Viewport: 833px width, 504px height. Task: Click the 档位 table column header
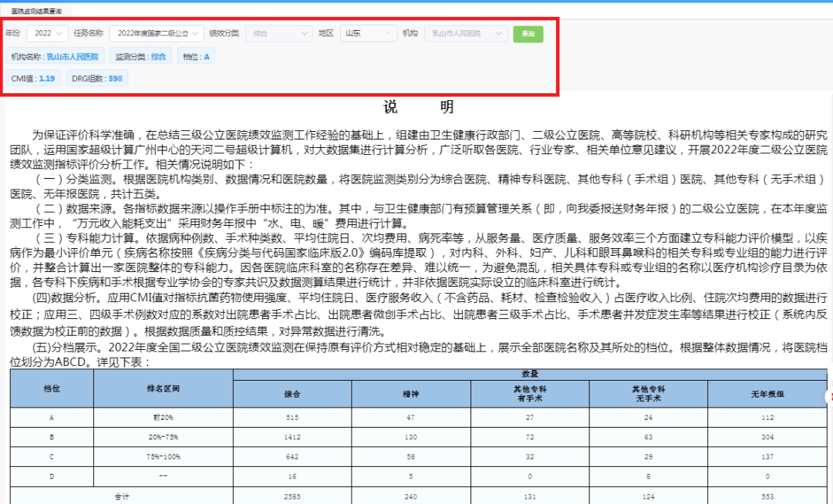(52, 388)
